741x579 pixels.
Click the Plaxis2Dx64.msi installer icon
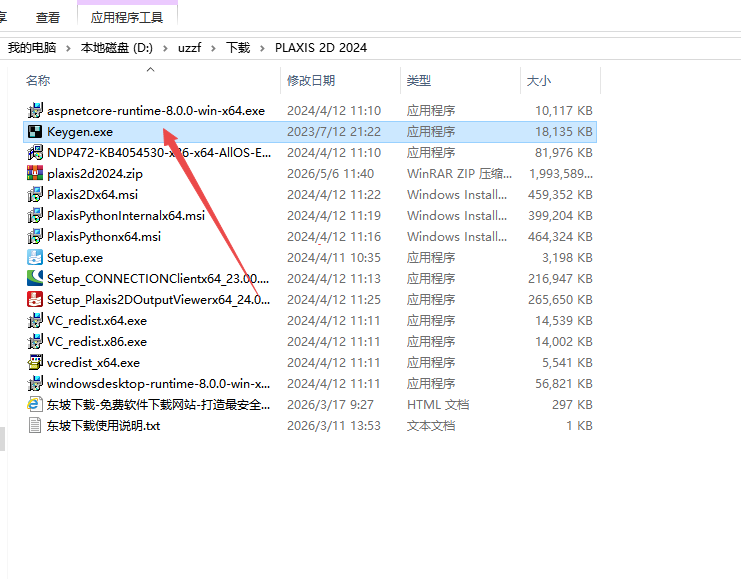click(35, 195)
